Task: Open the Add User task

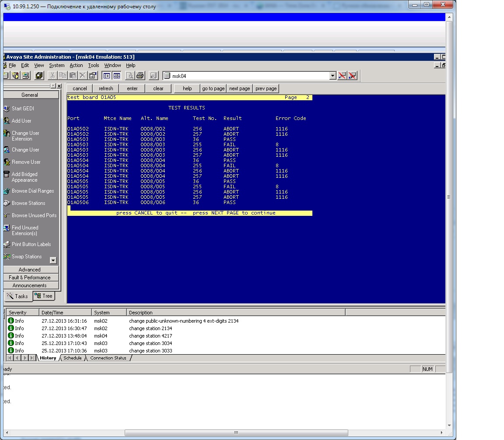Action: click(21, 121)
